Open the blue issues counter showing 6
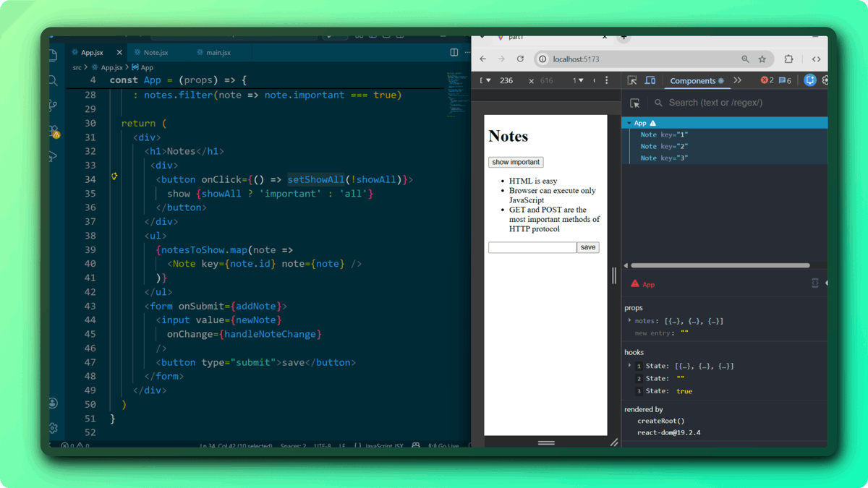This screenshot has width=868, height=488. [x=785, y=80]
